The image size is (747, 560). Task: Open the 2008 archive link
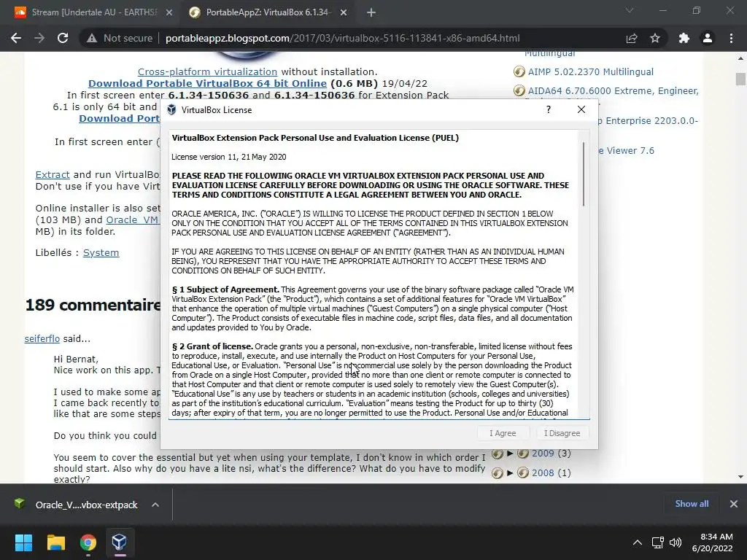coord(543,472)
